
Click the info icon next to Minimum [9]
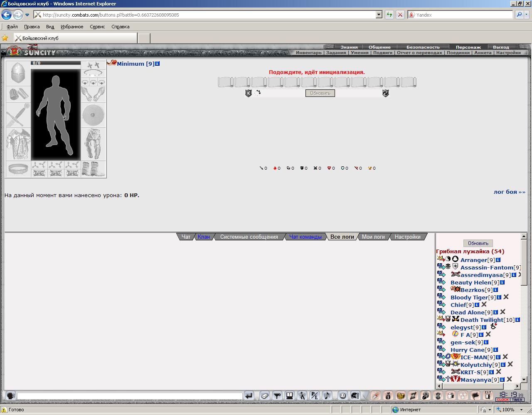tap(157, 64)
